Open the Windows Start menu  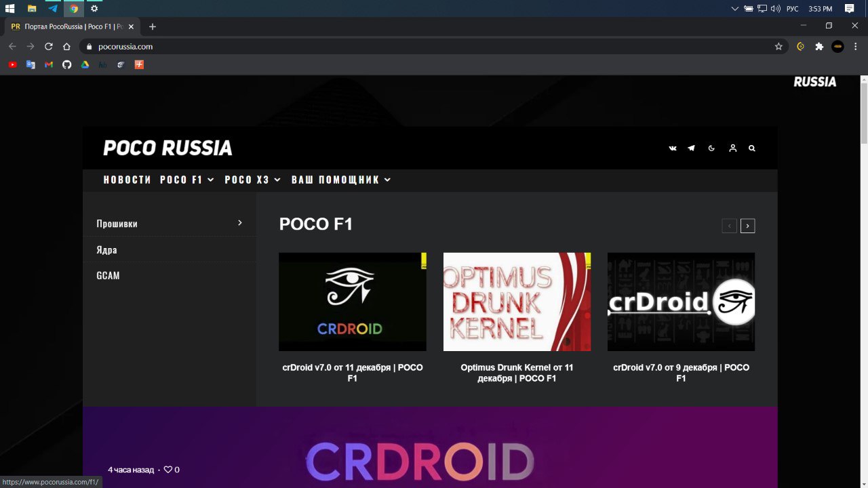pyautogui.click(x=10, y=9)
